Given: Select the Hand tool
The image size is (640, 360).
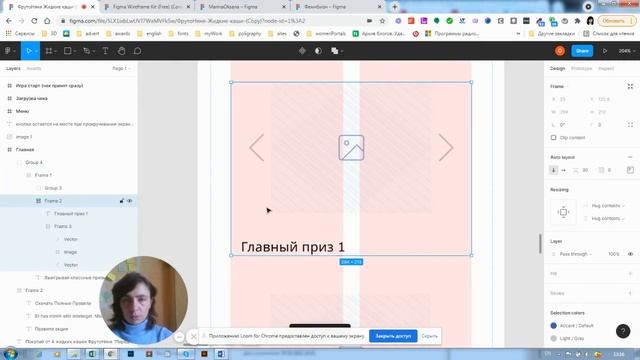Looking at the screenshot, I should click(122, 51).
